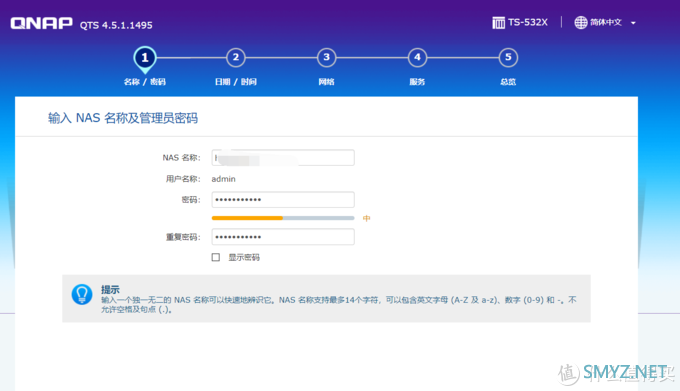Click the 输入 NAS 名称及管理员密码 heading
Image resolution: width=680 pixels, height=391 pixels.
[x=123, y=118]
